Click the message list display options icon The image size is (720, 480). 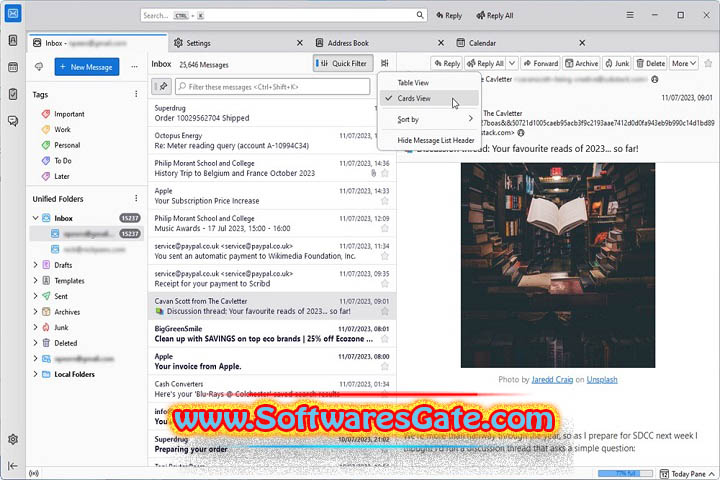385,63
